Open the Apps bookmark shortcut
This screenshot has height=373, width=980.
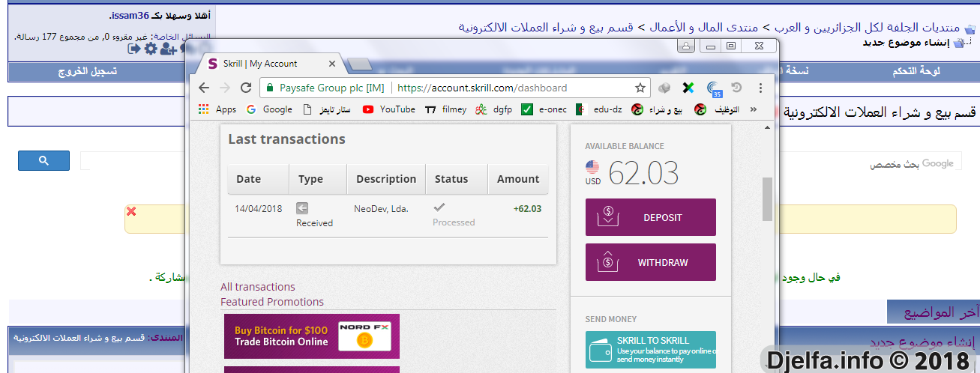coord(217,109)
